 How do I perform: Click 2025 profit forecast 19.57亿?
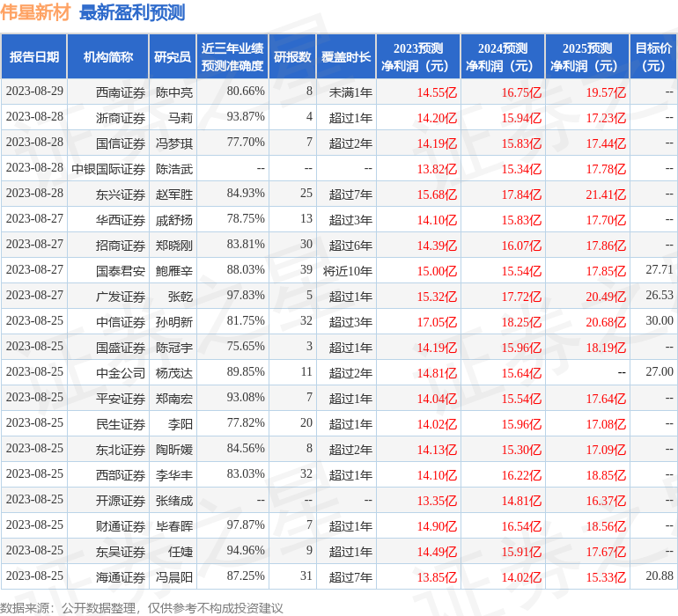pyautogui.click(x=606, y=92)
